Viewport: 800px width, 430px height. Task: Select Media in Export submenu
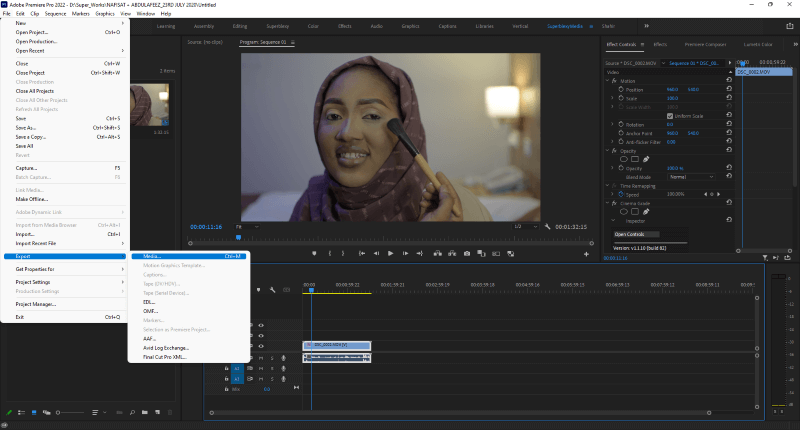189,256
